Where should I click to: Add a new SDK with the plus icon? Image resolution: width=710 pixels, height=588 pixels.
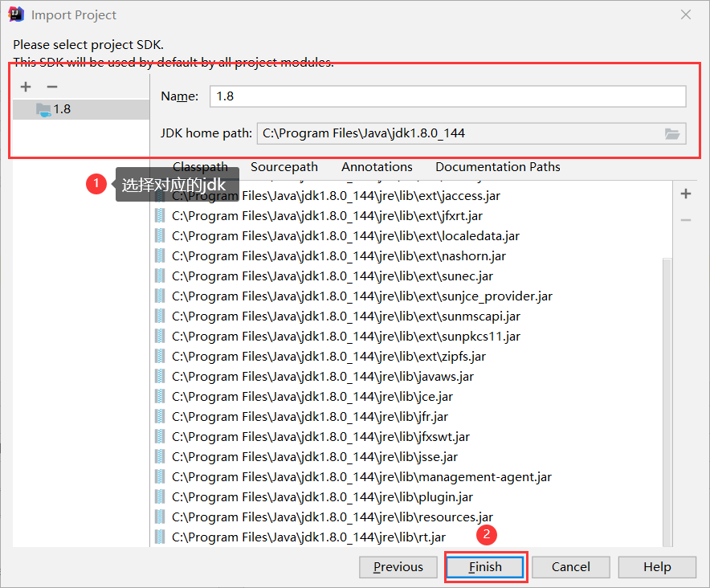tap(25, 87)
